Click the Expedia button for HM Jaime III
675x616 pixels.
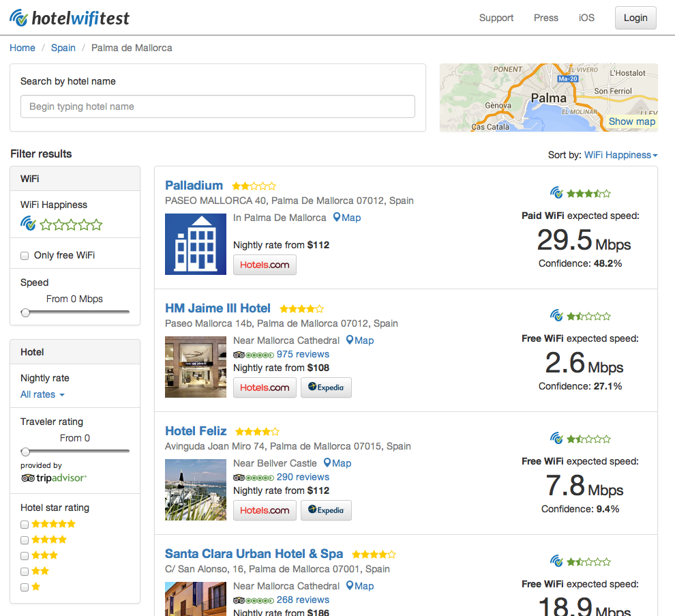pyautogui.click(x=326, y=387)
